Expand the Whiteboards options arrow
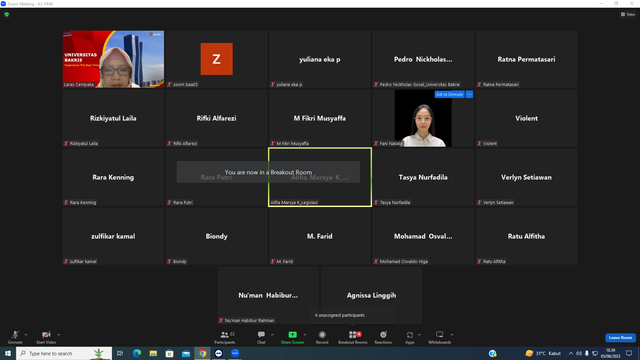 click(x=452, y=335)
